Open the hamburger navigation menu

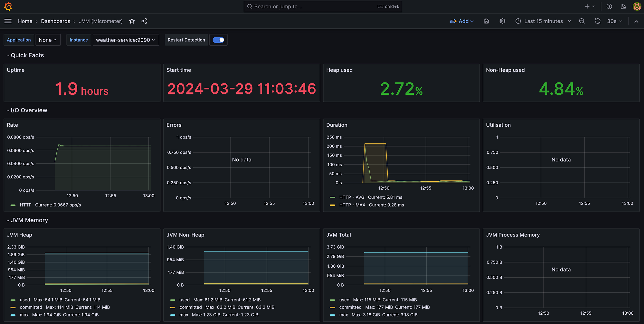(x=8, y=21)
